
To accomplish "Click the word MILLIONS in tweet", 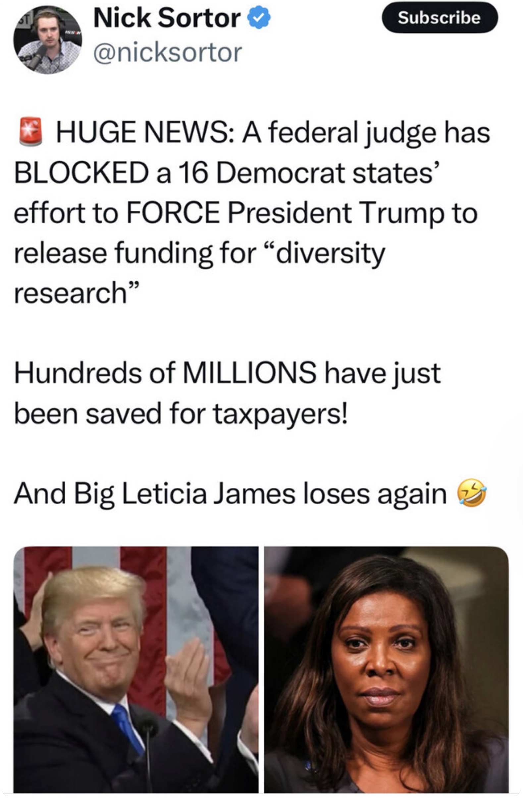I will [250, 373].
